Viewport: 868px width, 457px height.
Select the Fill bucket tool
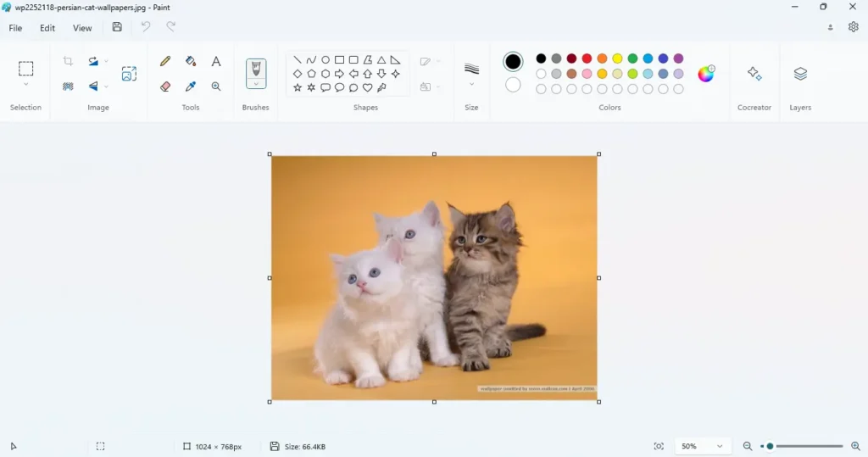tap(191, 61)
